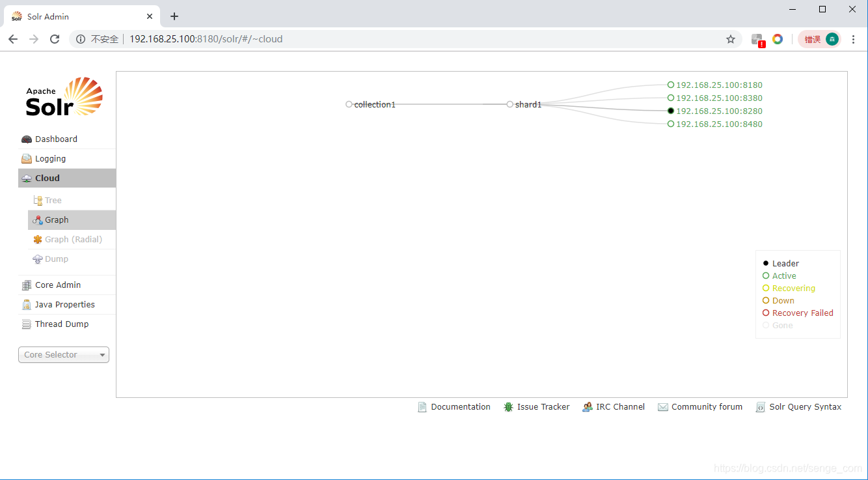This screenshot has height=480, width=868.
Task: Click the Tree hierarchy icon
Action: pyautogui.click(x=38, y=201)
